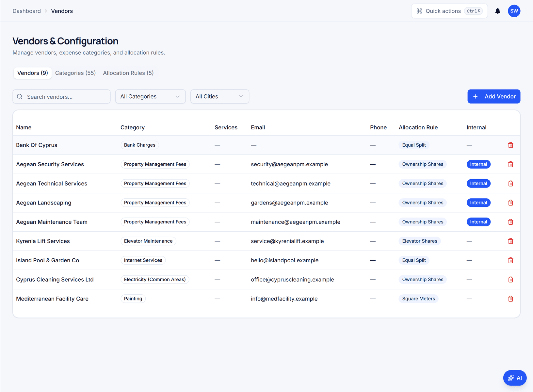Screen dimensions: 533x392
Task: Delete the Aegean Technical Services vendor
Action: (510, 184)
